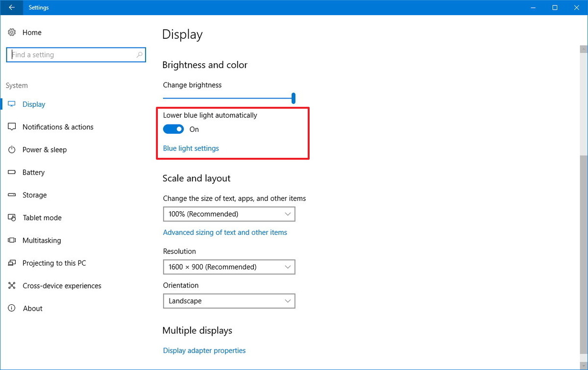This screenshot has height=370, width=588.
Task: Open Projecting to this PC settings
Action: 12,263
